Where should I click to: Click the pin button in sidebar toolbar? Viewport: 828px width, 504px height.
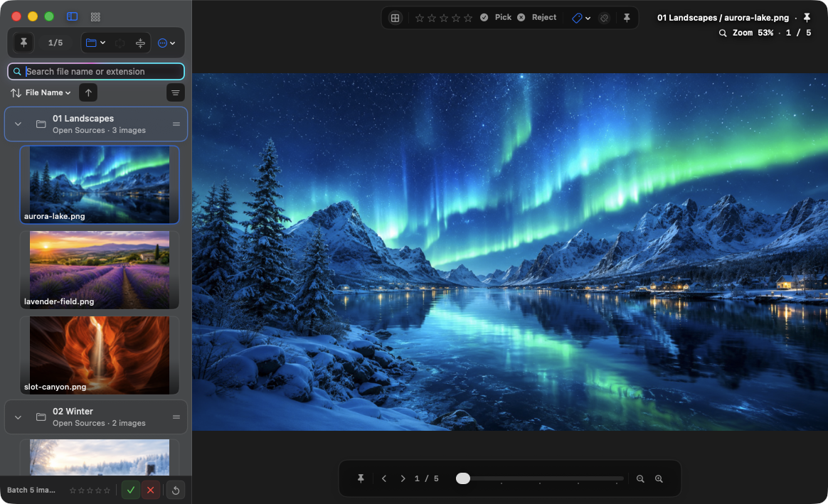click(x=23, y=43)
